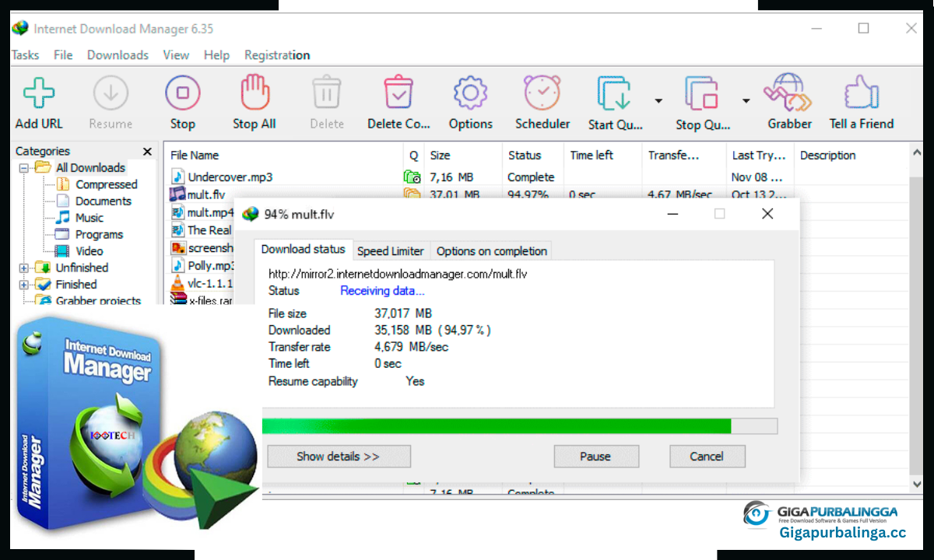Switch to Options on completion tab
Viewport: 934px width, 560px height.
coord(492,250)
